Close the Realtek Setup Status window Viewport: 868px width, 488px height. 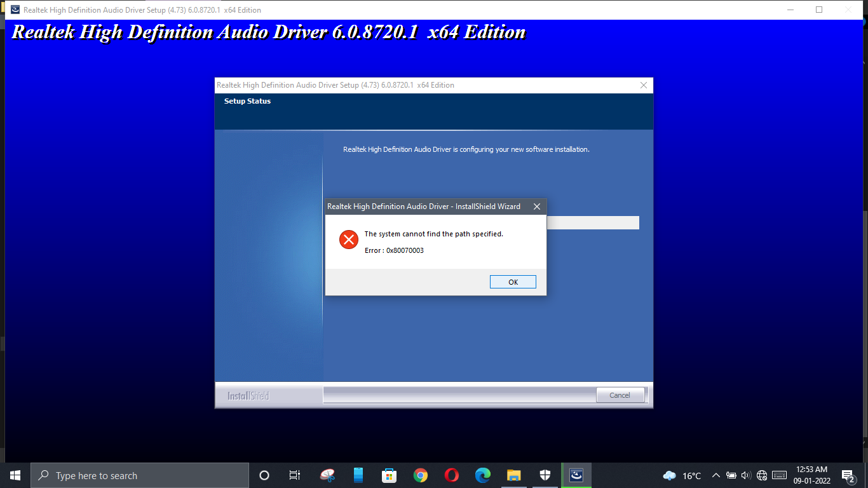click(644, 85)
